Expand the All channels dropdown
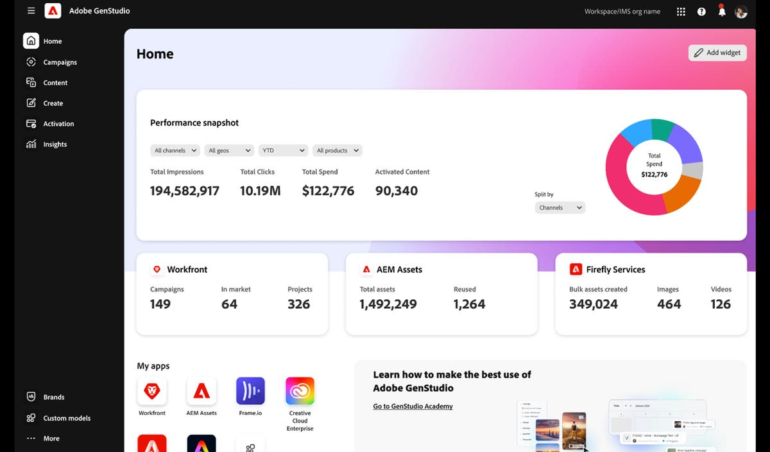The width and height of the screenshot is (770, 452). (x=175, y=150)
